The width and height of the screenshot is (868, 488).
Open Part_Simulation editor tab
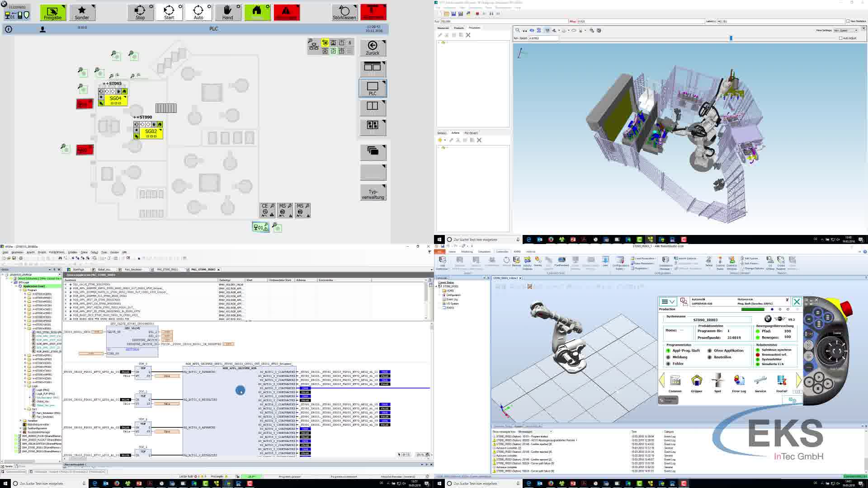point(133,269)
